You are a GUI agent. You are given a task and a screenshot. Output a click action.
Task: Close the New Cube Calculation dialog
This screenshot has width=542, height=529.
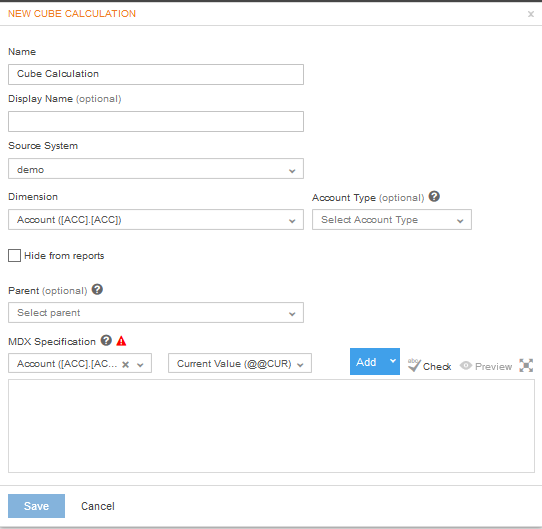pyautogui.click(x=531, y=14)
